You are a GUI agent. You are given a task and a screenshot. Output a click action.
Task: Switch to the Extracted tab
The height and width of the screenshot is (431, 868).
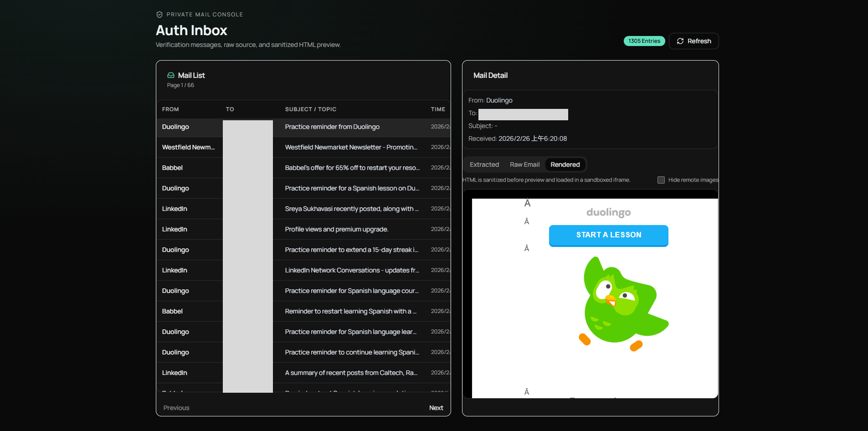pyautogui.click(x=484, y=164)
